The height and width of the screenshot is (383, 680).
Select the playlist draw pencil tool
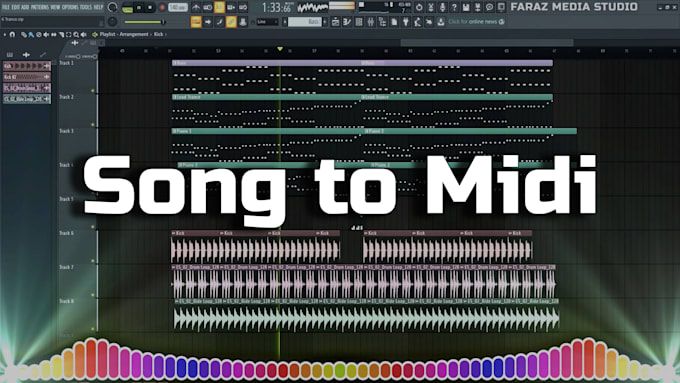tap(24, 34)
